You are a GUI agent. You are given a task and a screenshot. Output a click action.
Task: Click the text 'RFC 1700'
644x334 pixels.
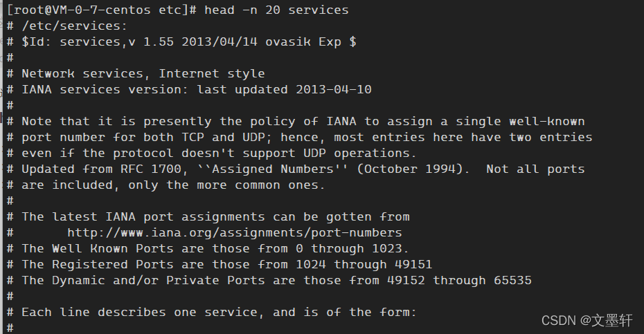pyautogui.click(x=151, y=169)
